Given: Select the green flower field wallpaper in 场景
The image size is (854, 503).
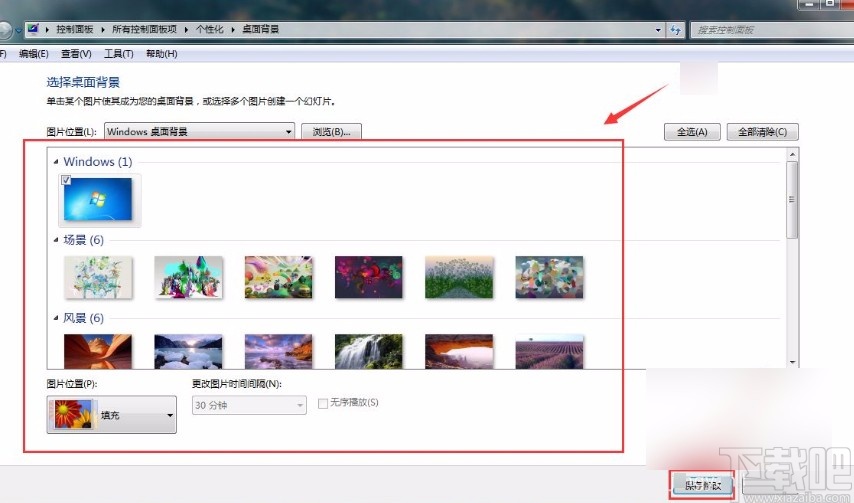Looking at the screenshot, I should 459,277.
